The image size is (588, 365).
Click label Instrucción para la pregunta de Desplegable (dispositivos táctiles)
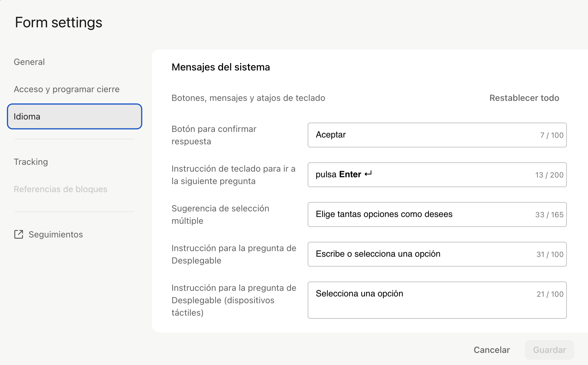tap(234, 300)
